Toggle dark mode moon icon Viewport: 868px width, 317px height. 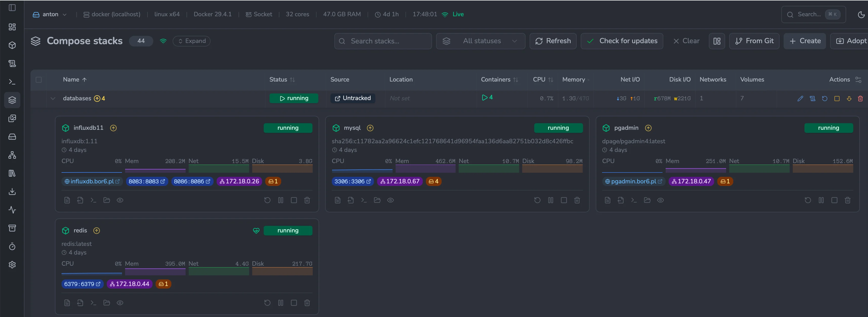pos(861,14)
